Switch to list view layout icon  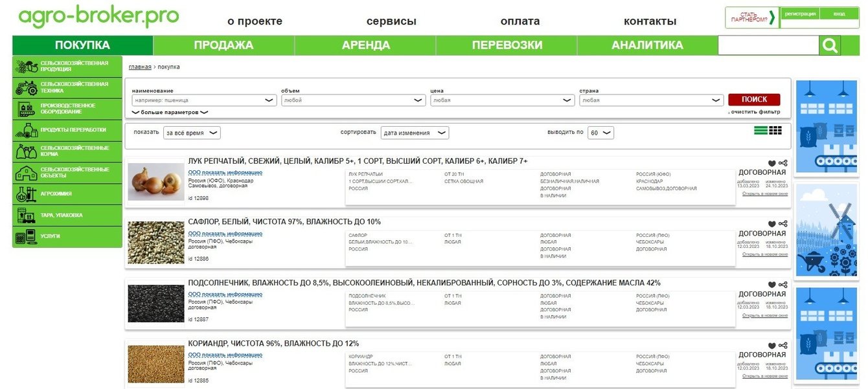point(760,131)
